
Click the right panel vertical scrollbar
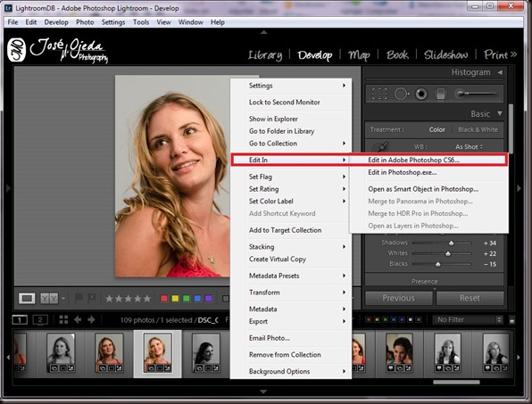[511, 128]
